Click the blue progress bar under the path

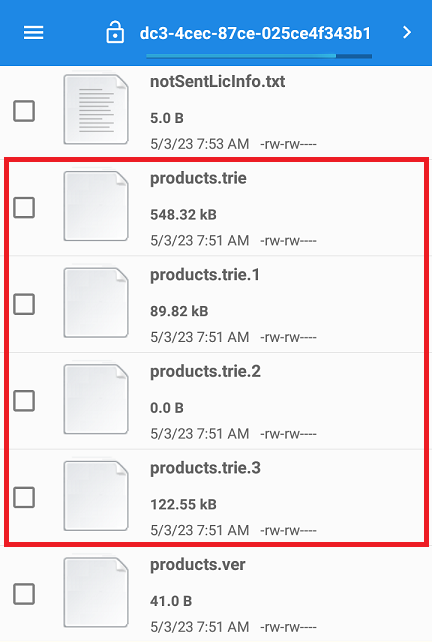pos(259,56)
